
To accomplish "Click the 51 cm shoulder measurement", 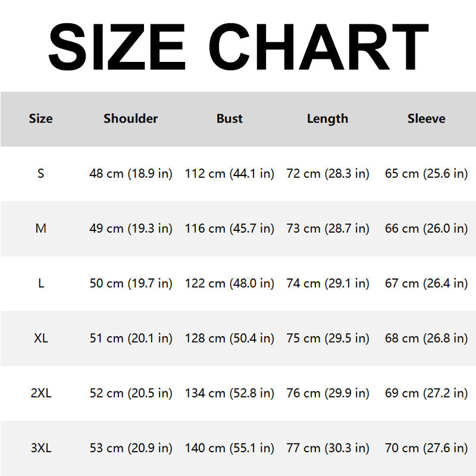I will (130, 338).
